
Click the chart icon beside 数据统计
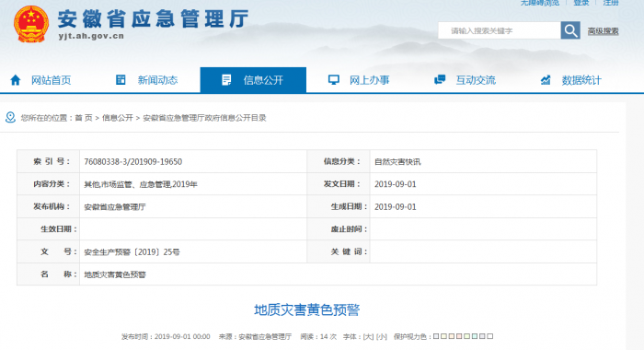[x=546, y=80]
